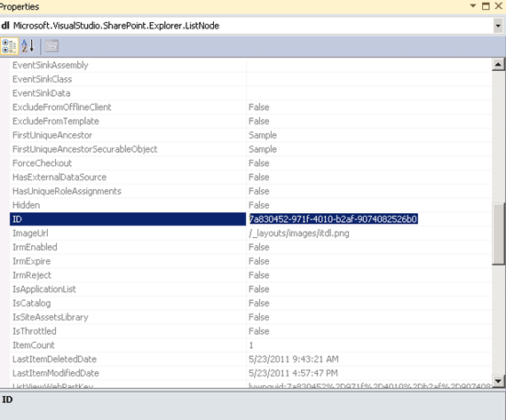Screen dimensions: 506x420
Task: Click the 5/23/2011 4:57:47 PM value
Action: pos(293,373)
